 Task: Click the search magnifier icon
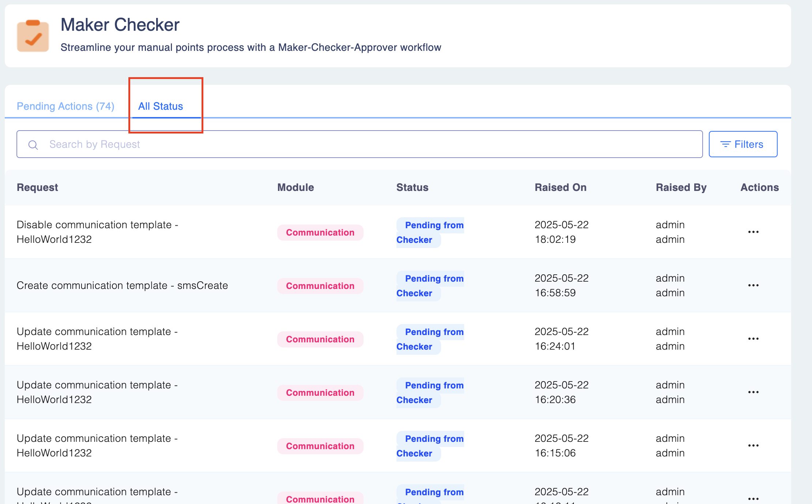click(33, 145)
